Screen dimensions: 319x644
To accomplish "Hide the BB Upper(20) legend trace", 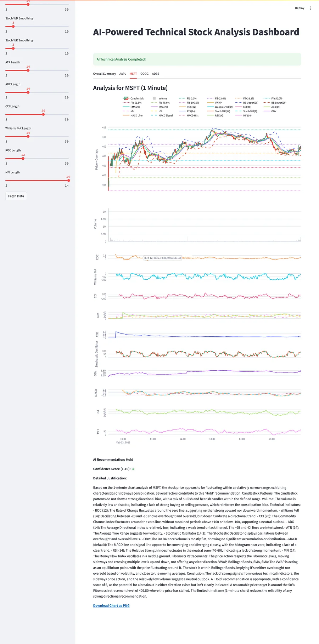I will (247, 103).
